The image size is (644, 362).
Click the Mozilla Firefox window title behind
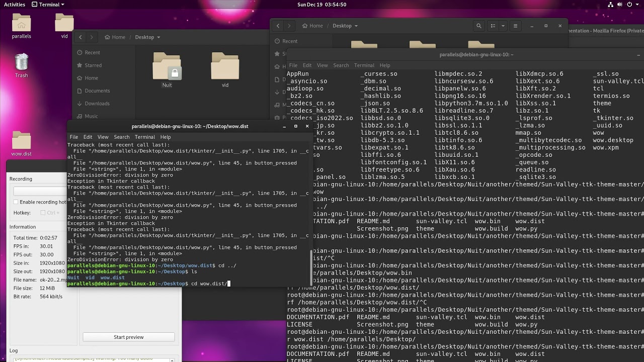point(605,31)
